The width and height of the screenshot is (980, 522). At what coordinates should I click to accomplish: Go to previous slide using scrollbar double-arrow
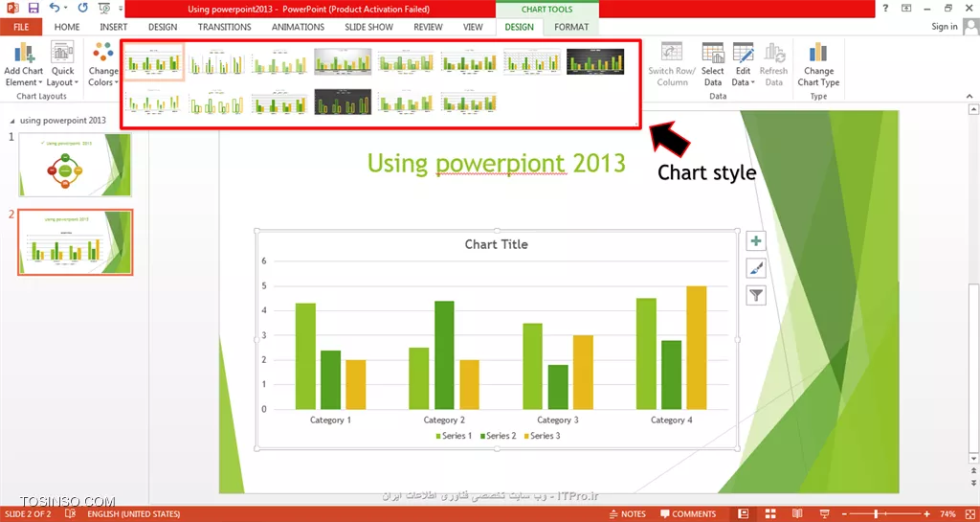click(x=973, y=472)
